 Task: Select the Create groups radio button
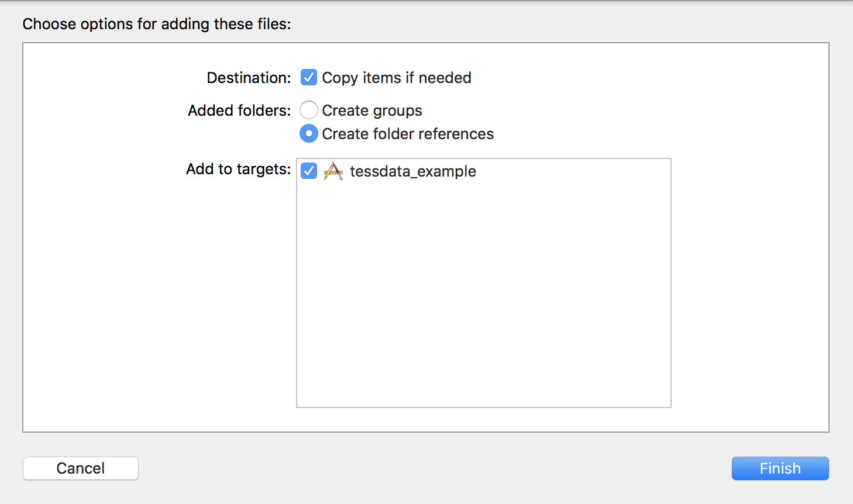pyautogui.click(x=309, y=111)
